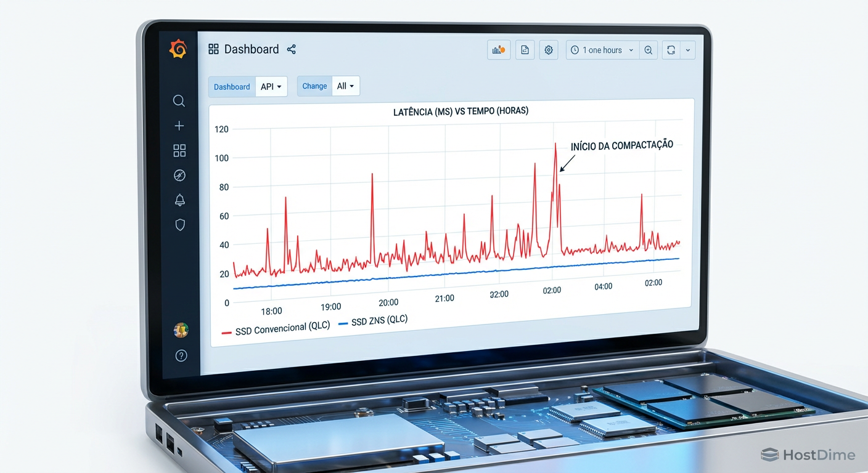The image size is (868, 473).
Task: Toggle SSD Convencional (QLC) legend series
Action: 276,328
